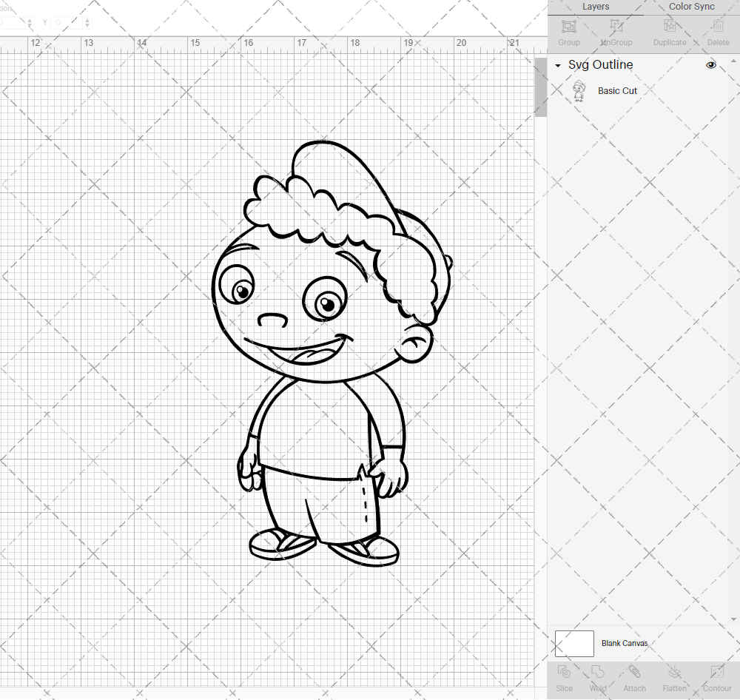Increment the Y position stepper
The width and height of the screenshot is (740, 700).
pyautogui.click(x=87, y=19)
